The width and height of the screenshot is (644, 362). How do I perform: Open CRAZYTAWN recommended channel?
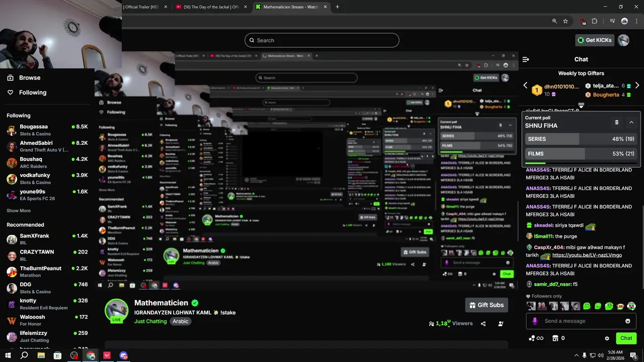tap(47, 255)
